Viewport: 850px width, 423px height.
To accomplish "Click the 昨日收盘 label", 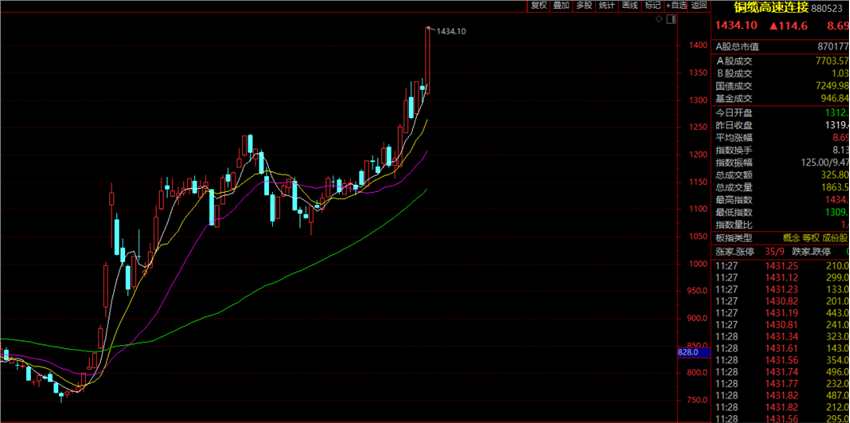I will pos(735,125).
